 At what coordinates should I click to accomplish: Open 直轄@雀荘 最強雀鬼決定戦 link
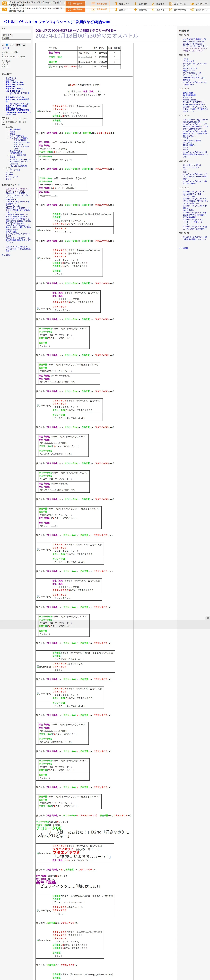click(x=17, y=110)
